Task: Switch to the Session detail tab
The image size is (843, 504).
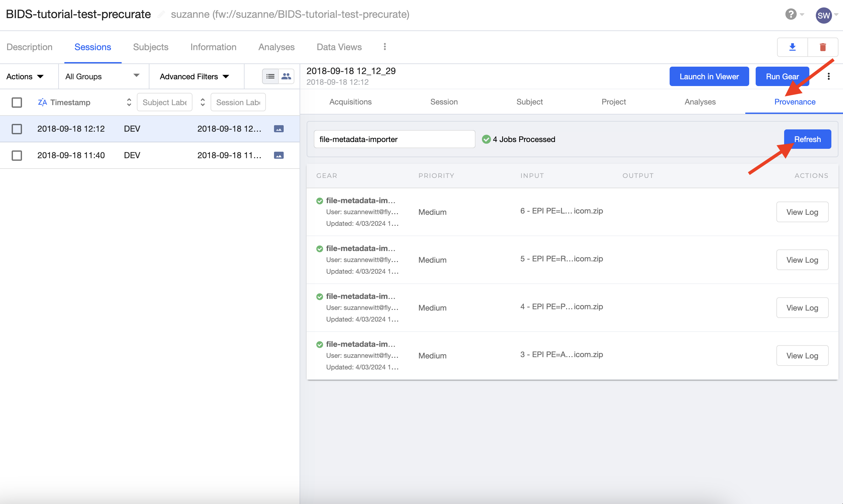Action: [x=444, y=102]
